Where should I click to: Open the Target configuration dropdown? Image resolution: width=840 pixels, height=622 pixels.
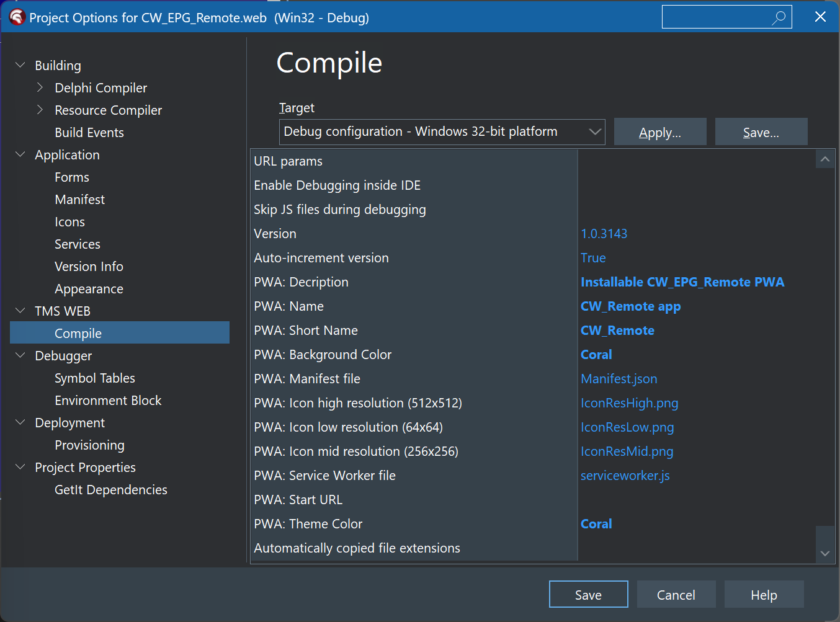tap(442, 131)
